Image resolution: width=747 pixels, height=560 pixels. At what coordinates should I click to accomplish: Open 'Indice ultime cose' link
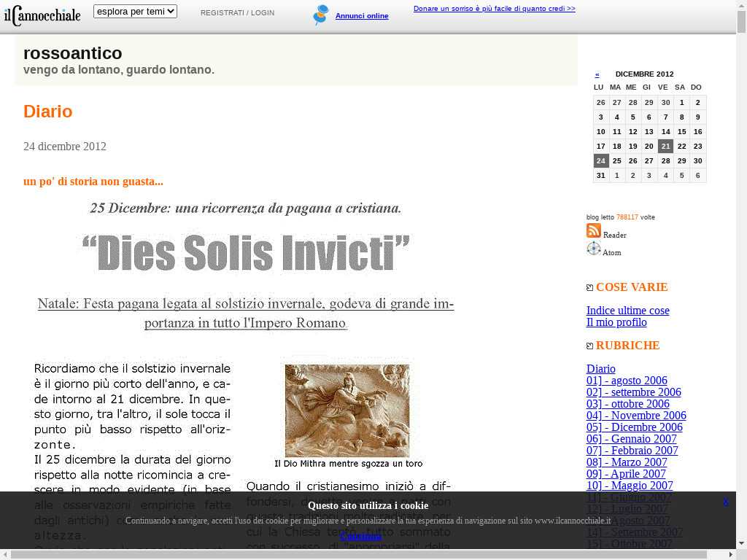pos(627,311)
